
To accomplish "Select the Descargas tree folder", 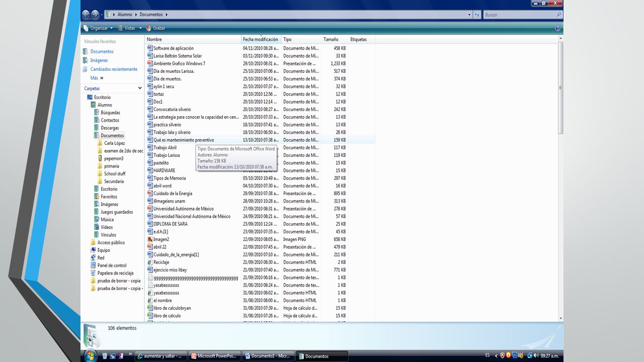I will 110,128.
